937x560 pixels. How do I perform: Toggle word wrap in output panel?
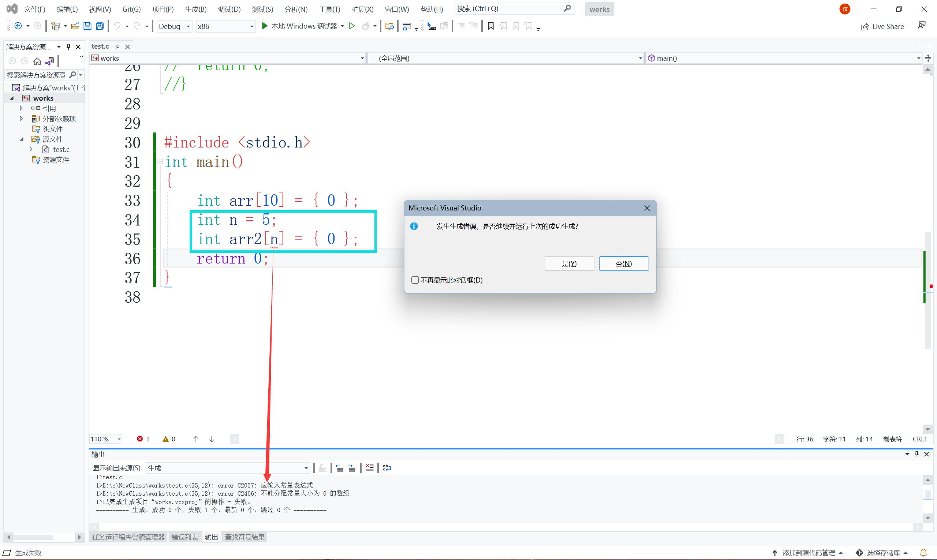[387, 468]
